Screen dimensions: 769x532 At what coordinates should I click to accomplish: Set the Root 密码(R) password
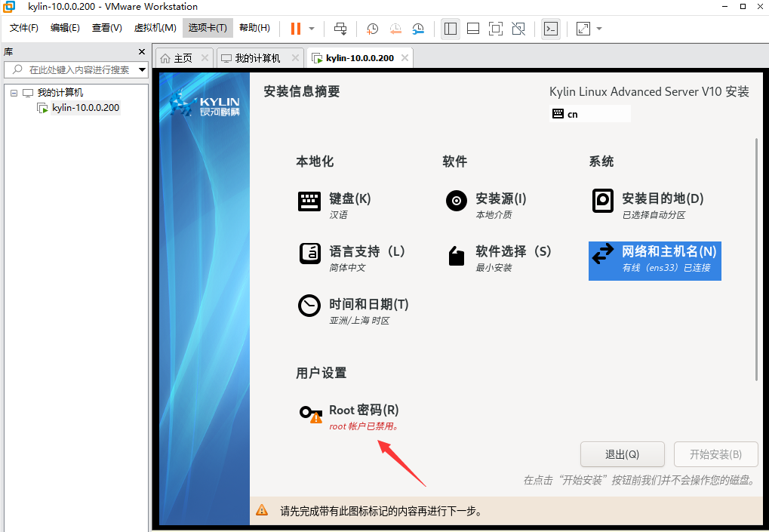click(349, 417)
